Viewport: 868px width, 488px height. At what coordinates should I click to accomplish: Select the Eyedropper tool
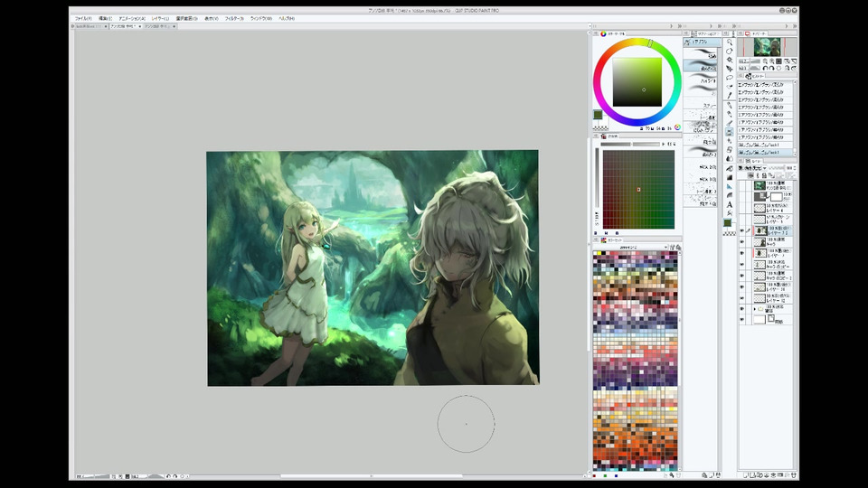(729, 95)
